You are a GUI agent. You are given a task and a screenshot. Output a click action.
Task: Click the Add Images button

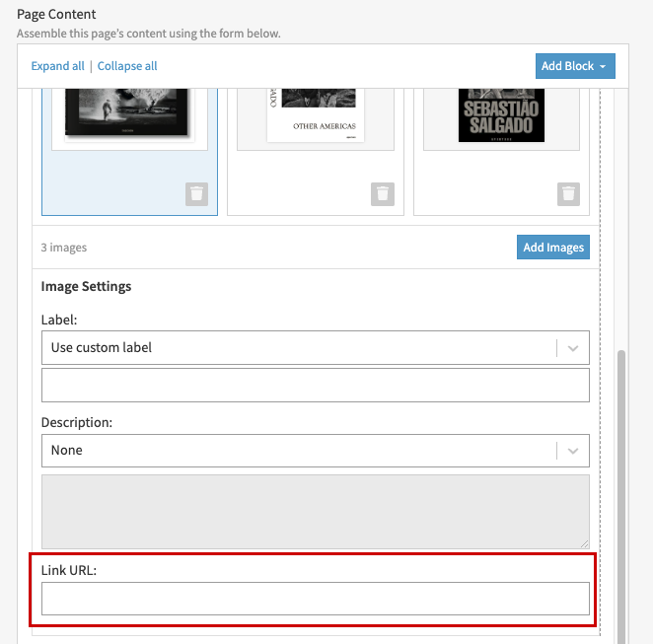[553, 248]
